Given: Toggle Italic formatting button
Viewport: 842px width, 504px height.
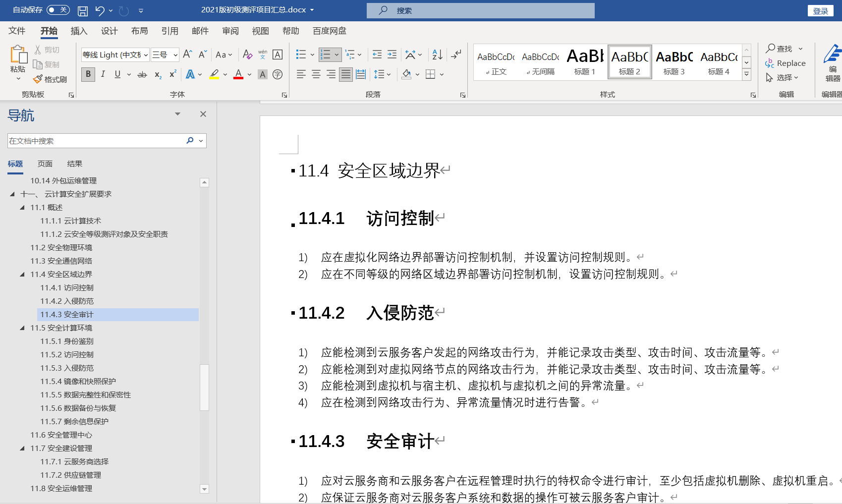Looking at the screenshot, I should point(103,74).
